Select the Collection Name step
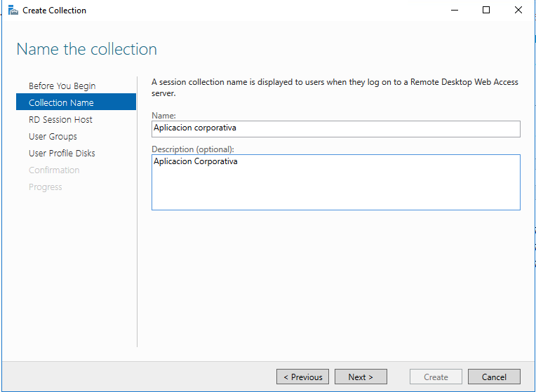Viewport: 536px width, 392px height. click(x=76, y=102)
